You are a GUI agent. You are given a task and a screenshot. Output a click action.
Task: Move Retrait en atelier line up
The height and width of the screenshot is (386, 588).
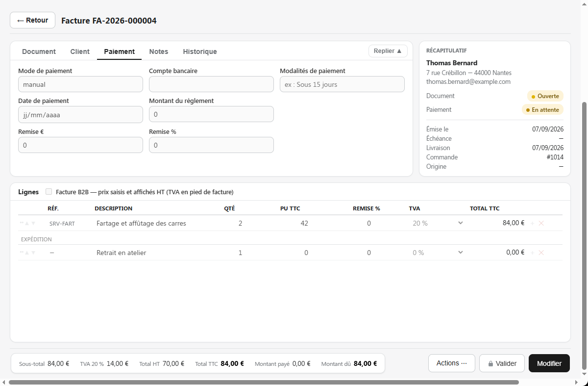point(27,253)
